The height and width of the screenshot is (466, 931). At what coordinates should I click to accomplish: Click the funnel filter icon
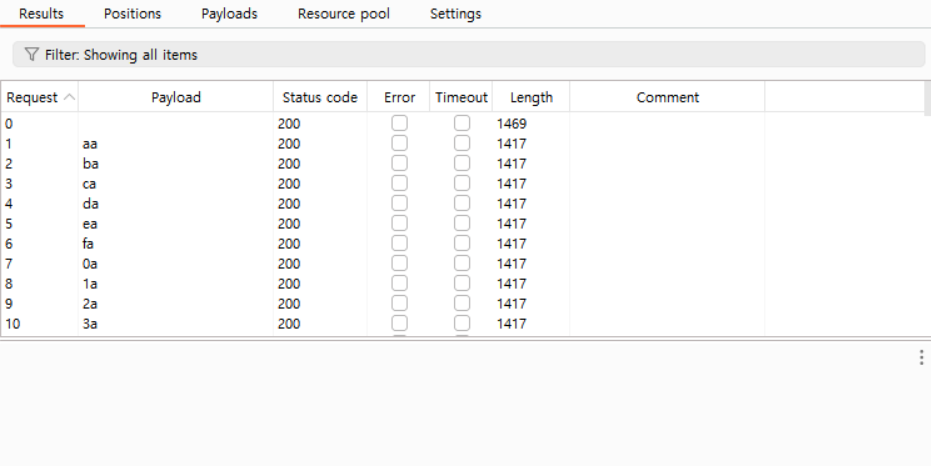click(32, 55)
